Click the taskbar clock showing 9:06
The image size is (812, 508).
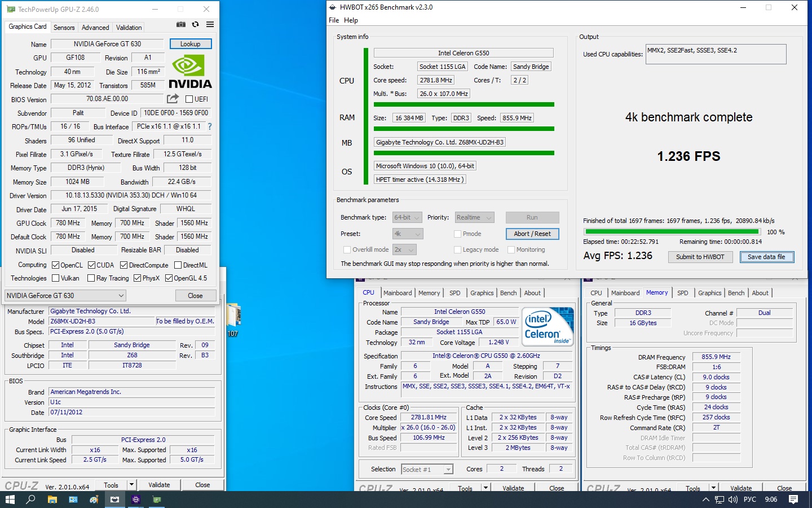(771, 500)
